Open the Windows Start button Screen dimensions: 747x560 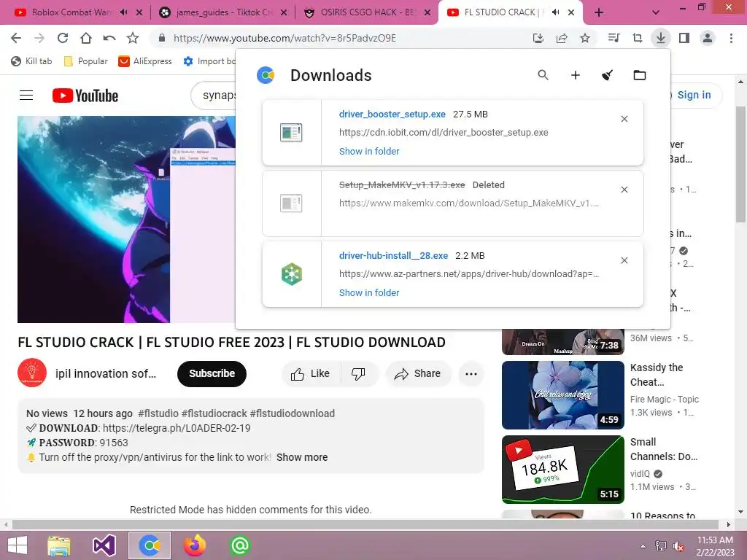pos(18,545)
